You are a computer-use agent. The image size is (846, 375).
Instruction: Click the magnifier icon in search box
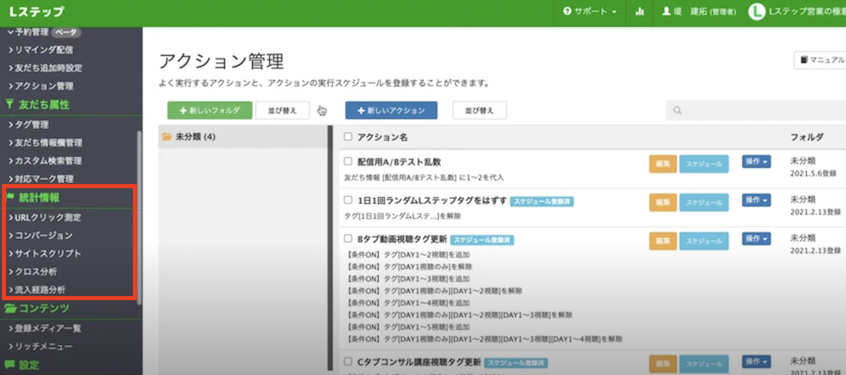(x=677, y=111)
